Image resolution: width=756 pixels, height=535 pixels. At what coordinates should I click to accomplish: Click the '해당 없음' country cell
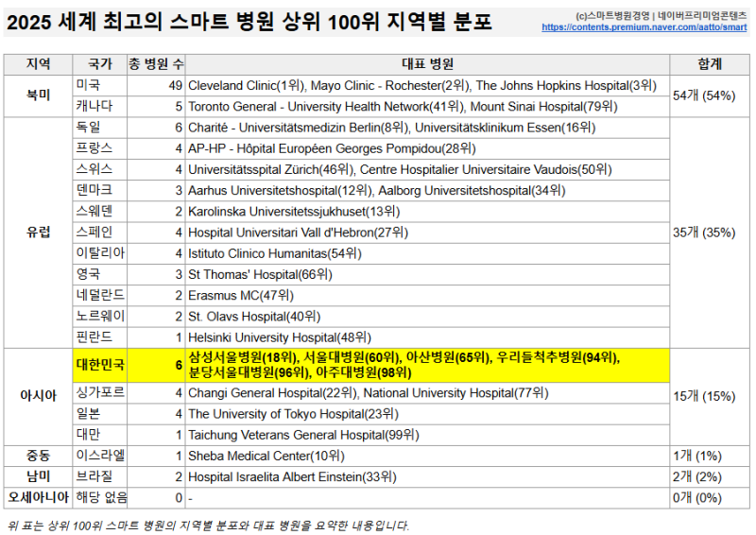click(x=100, y=498)
